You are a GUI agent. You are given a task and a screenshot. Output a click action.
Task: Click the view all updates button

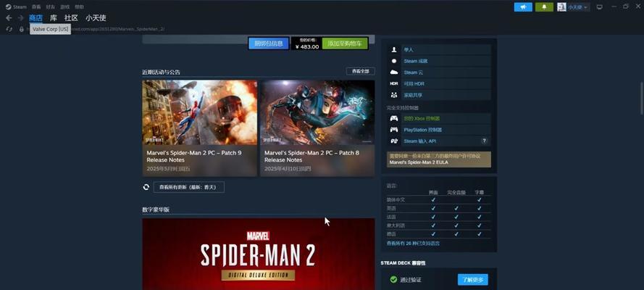coord(189,187)
